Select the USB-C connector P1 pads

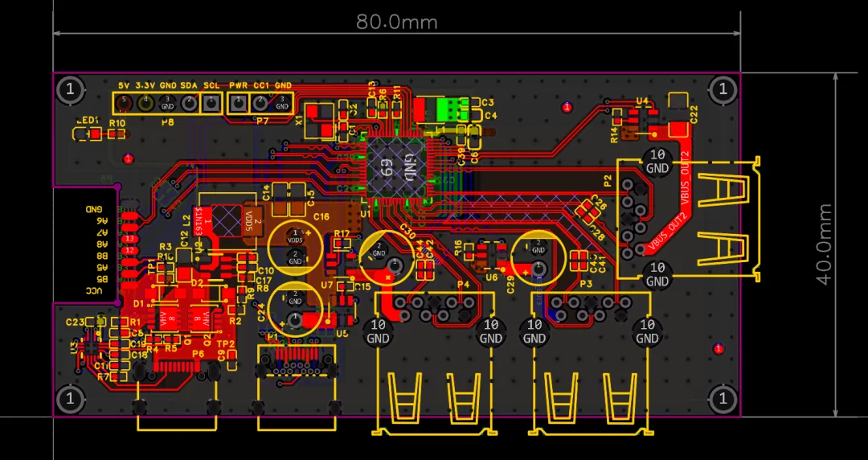(295, 353)
